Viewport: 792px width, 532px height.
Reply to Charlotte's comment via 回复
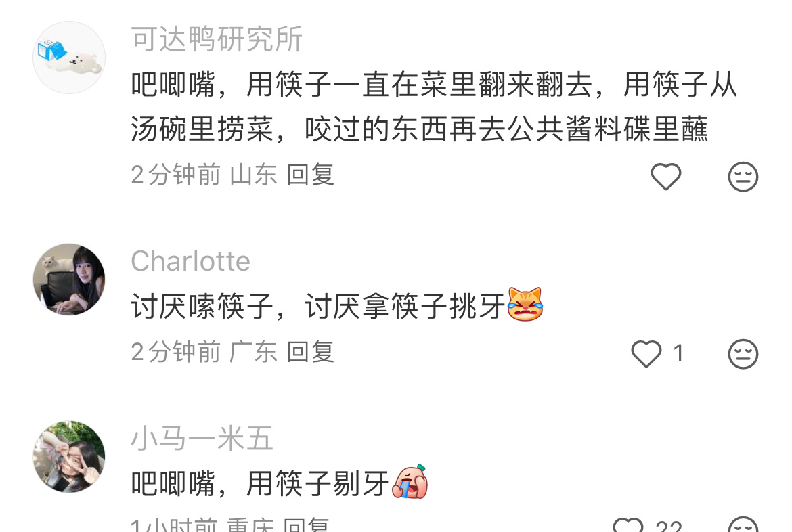pyautogui.click(x=310, y=352)
